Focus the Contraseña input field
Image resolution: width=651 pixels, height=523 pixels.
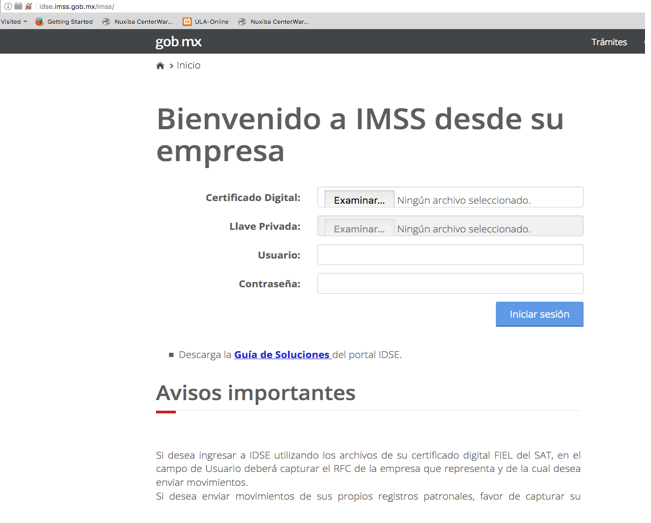pyautogui.click(x=450, y=283)
